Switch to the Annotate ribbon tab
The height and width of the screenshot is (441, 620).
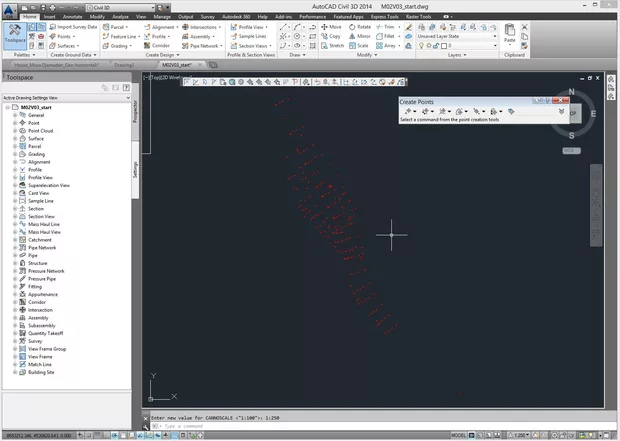point(70,17)
